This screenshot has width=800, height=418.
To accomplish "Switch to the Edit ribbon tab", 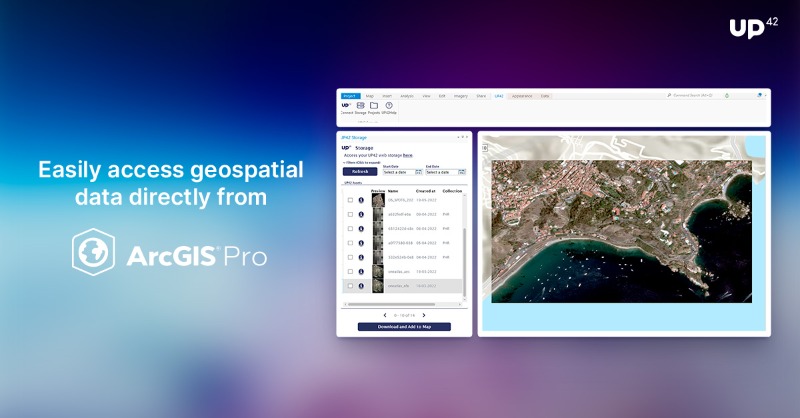I will (442, 96).
